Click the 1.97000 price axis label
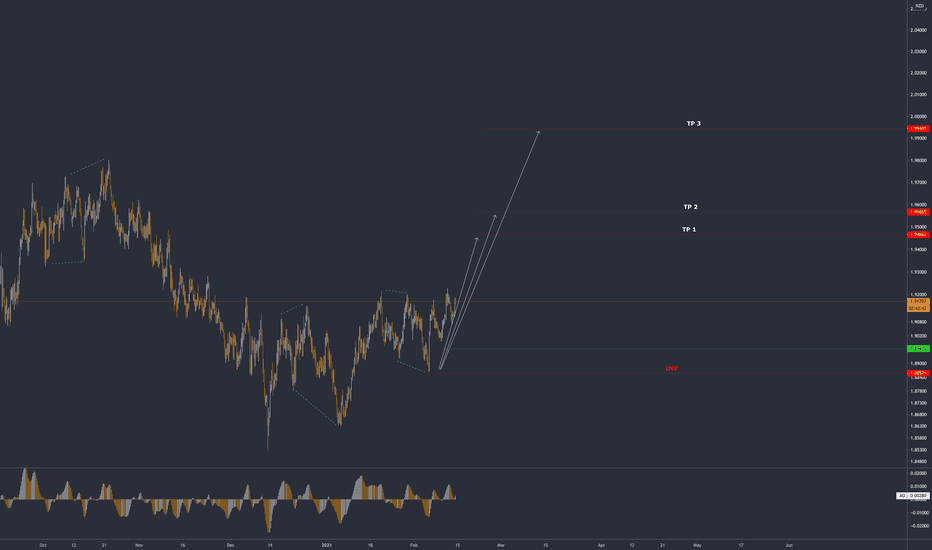Viewport: 932px width, 550px height. 918,183
